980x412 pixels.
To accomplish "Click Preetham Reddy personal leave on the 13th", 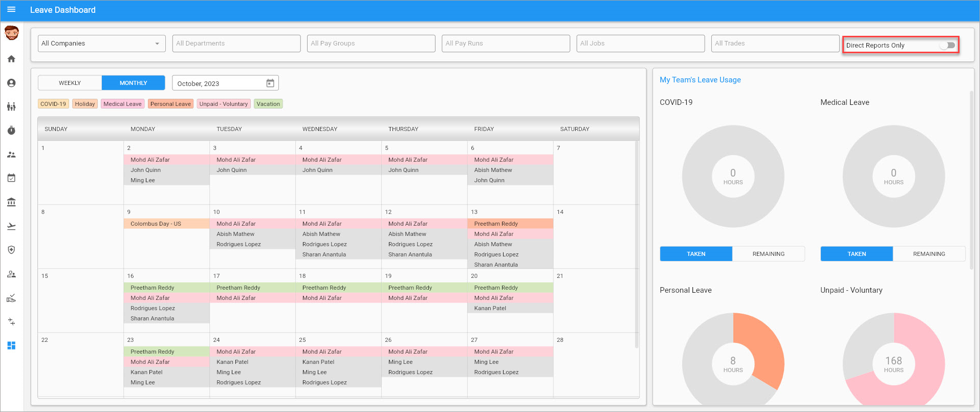I will [x=510, y=224].
